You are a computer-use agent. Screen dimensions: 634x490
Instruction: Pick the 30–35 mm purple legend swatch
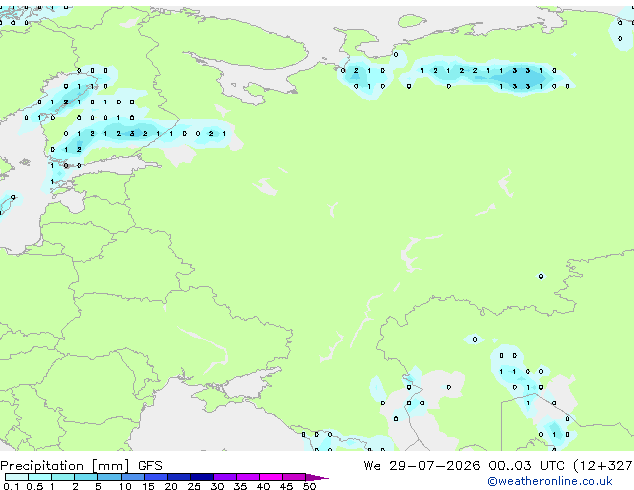point(225,477)
